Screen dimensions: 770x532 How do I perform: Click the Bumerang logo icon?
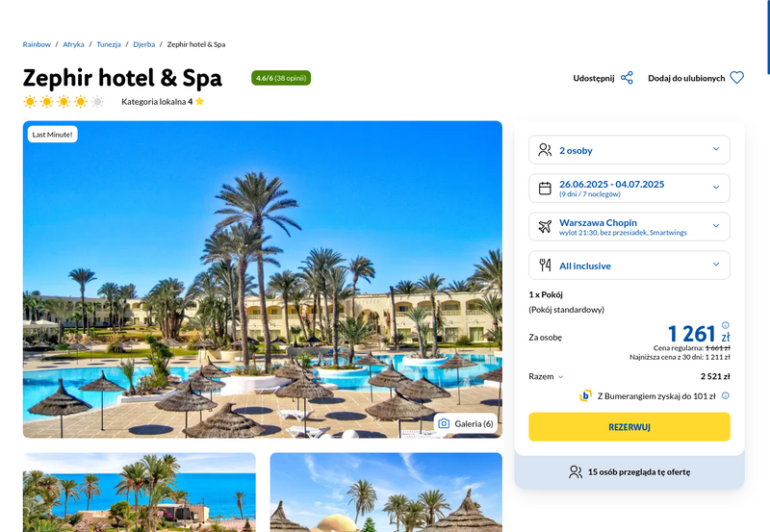tap(585, 395)
